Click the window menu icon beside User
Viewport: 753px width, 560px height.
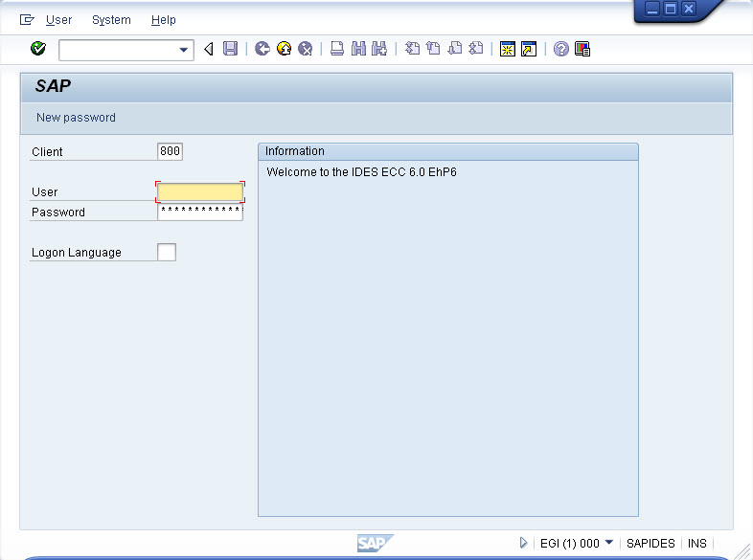tap(27, 20)
